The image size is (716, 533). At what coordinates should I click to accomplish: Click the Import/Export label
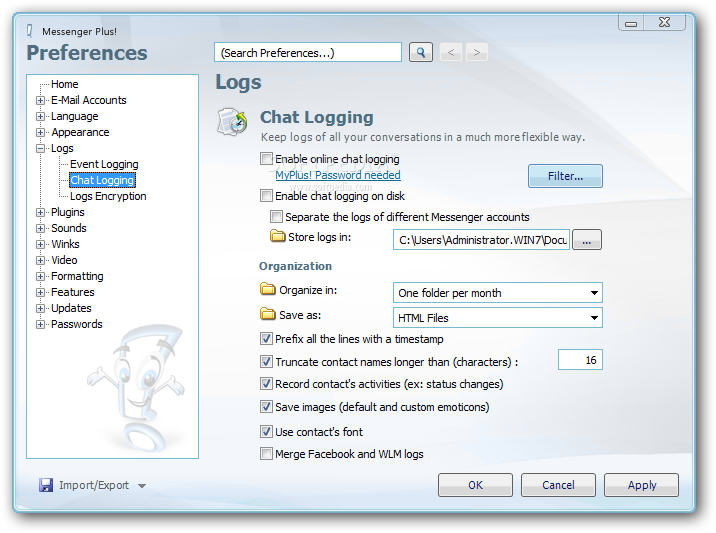pos(94,485)
